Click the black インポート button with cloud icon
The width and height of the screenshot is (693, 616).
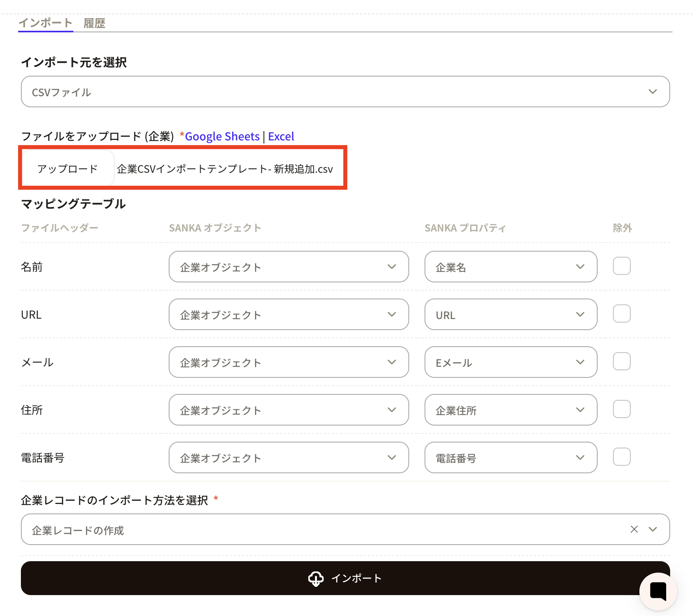pos(345,578)
